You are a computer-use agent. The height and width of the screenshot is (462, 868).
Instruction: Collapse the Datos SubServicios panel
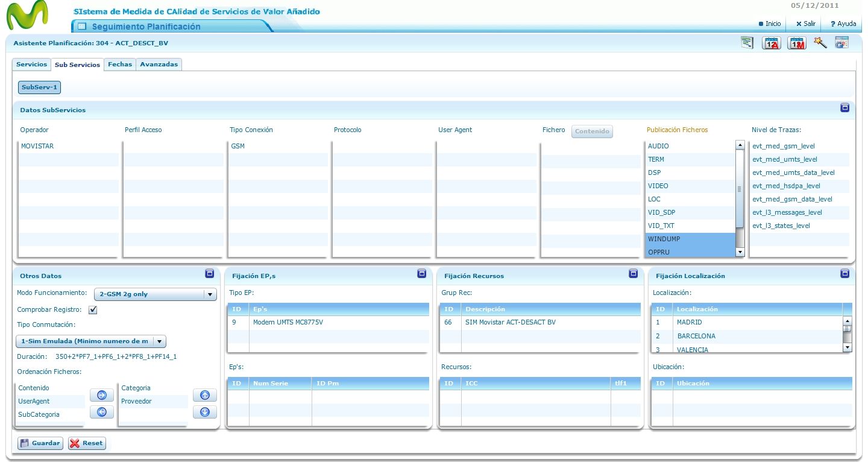[x=845, y=108]
